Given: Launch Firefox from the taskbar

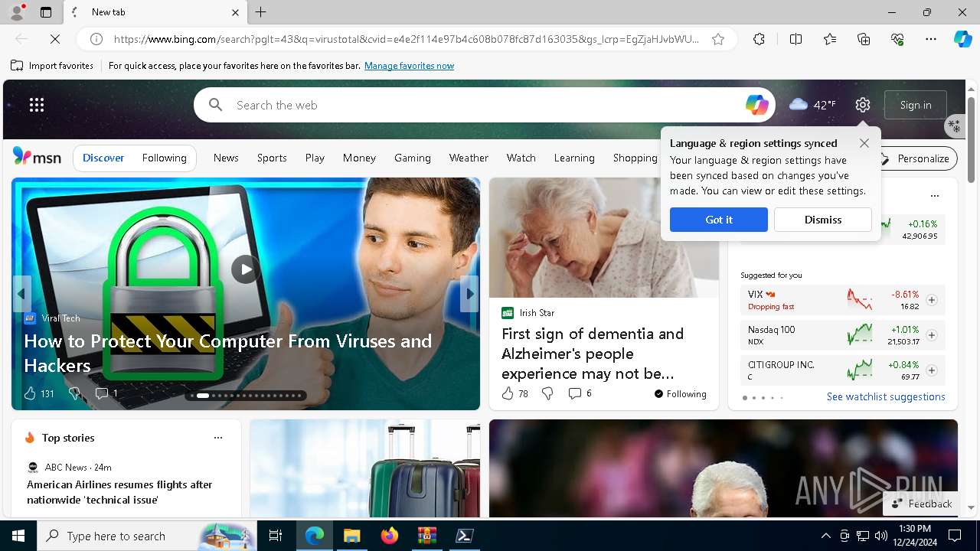Looking at the screenshot, I should pos(389,536).
